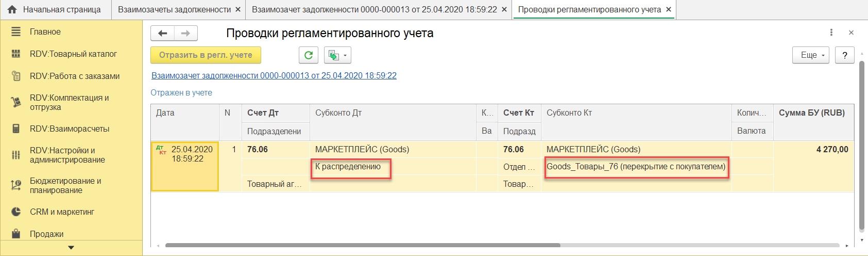Viewport: 868px width, 256px height.
Task: Open the Продажи shopping bag icon
Action: click(x=16, y=234)
